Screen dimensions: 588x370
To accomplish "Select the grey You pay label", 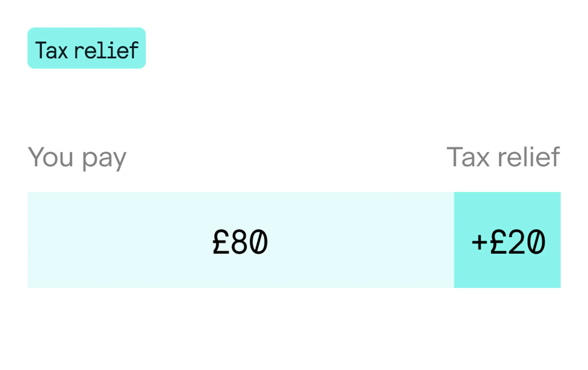I will [77, 158].
